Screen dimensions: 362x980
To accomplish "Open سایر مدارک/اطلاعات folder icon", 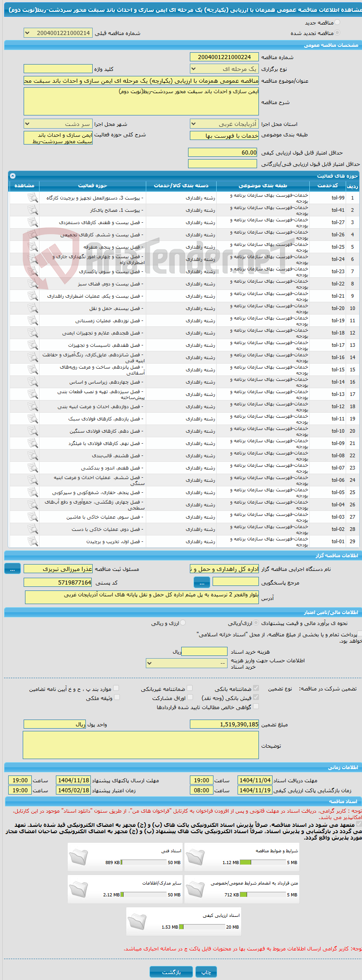I will coord(78,889).
